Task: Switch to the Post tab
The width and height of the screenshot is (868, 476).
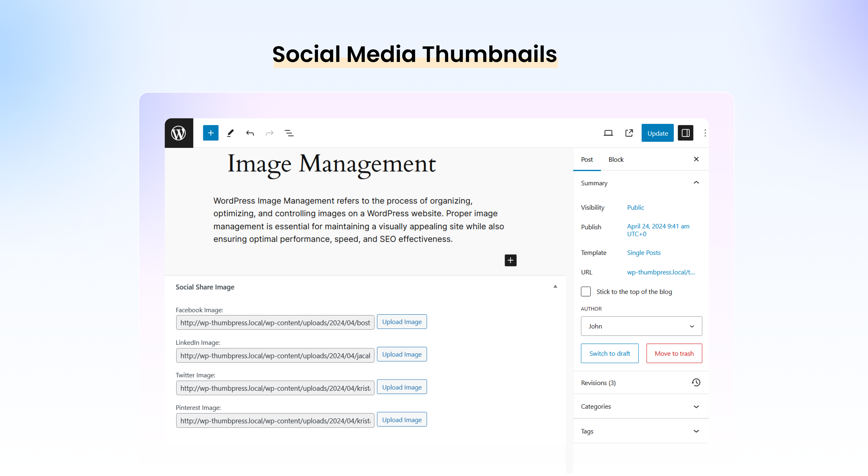Action: click(x=587, y=160)
